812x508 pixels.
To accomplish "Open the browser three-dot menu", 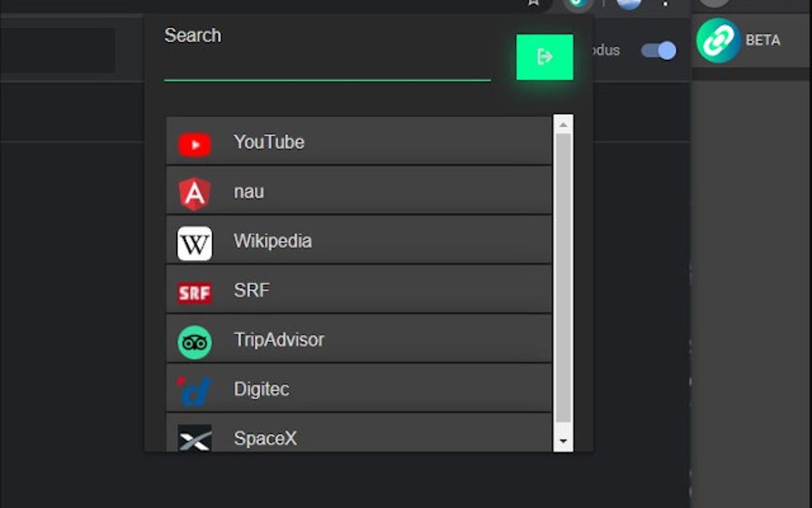I will [667, 4].
